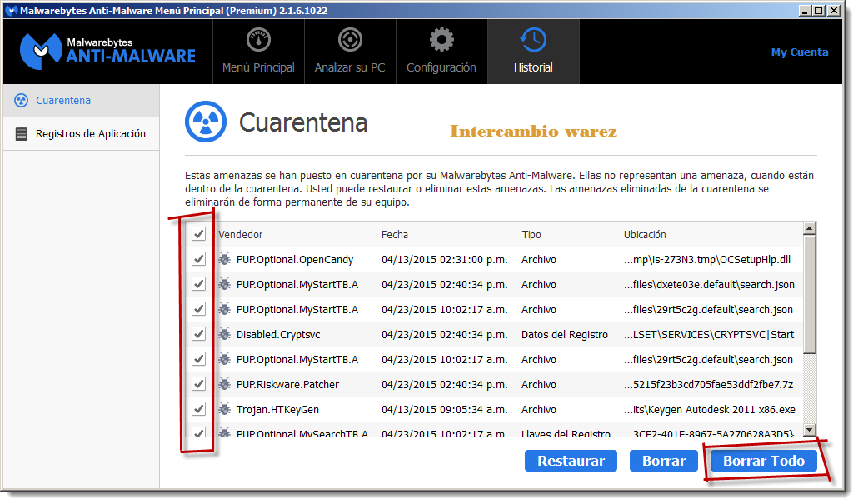Click the large Cuarentena heading icon
The width and height of the screenshot is (858, 504).
pyautogui.click(x=206, y=122)
